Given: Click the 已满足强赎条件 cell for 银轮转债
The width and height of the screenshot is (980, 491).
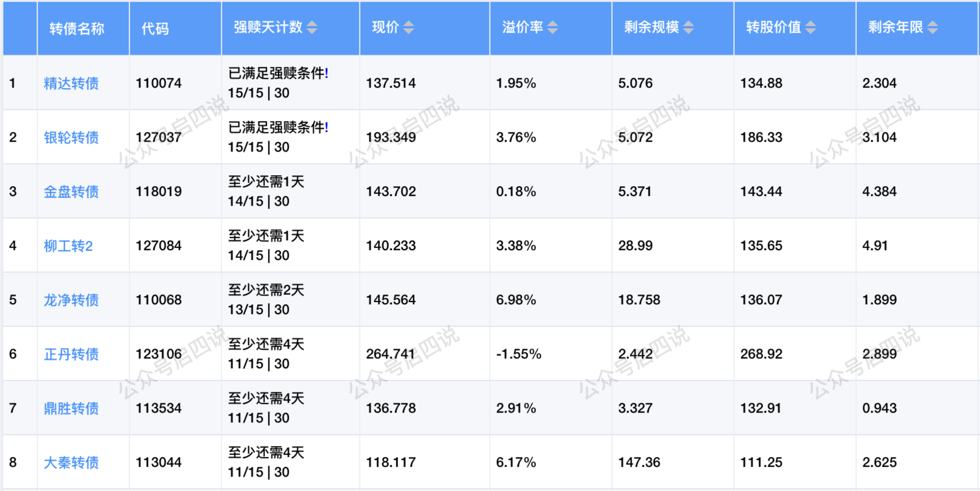Looking at the screenshot, I should coord(278,128).
